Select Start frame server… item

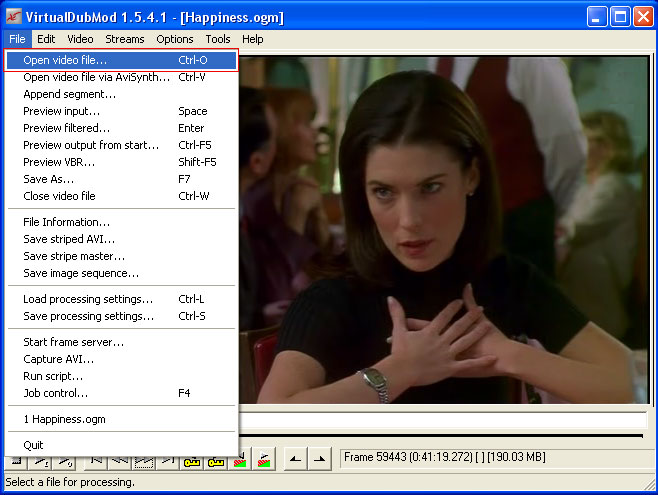[x=121, y=342]
